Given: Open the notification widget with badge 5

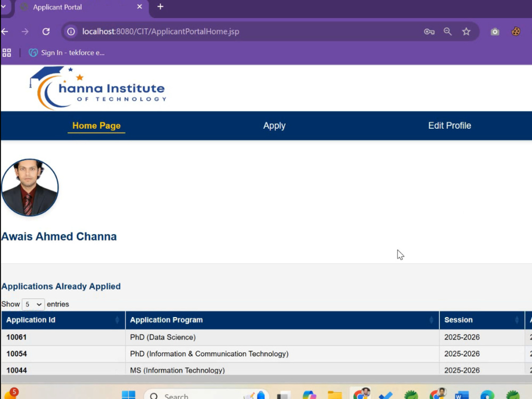Looking at the screenshot, I should 11,394.
